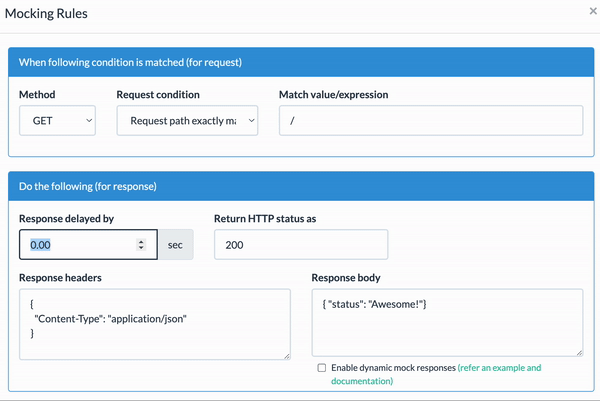Screen dimensions: 600x401
Task: Click the Enable dynamic mock responses label
Action: (393, 368)
